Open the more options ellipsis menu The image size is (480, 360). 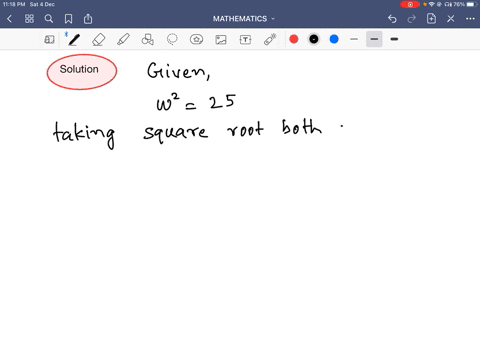tap(470, 19)
